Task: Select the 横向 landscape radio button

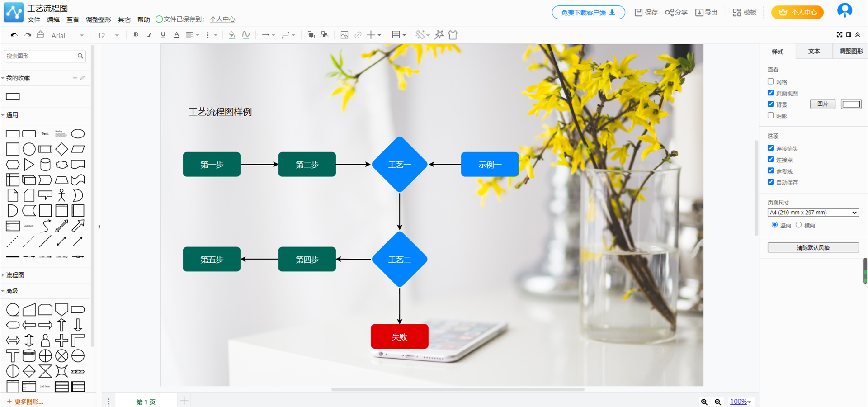Action: coord(799,225)
